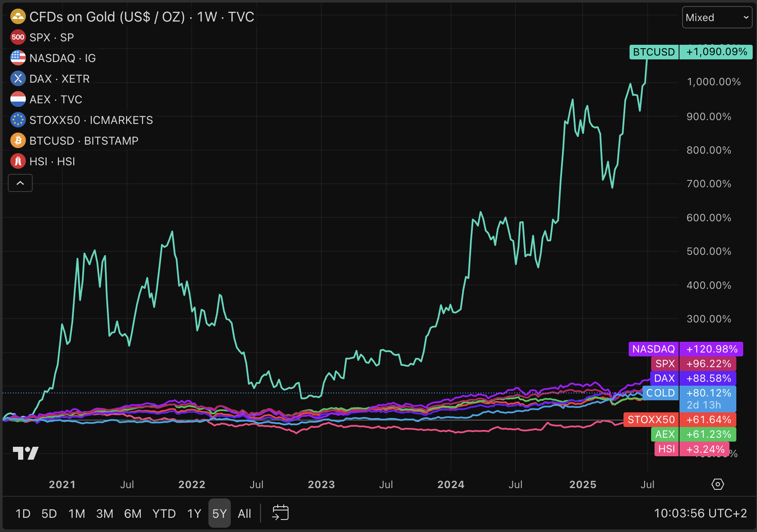The height and width of the screenshot is (532, 757).
Task: Click the BTCUSD price label
Action: [x=690, y=52]
